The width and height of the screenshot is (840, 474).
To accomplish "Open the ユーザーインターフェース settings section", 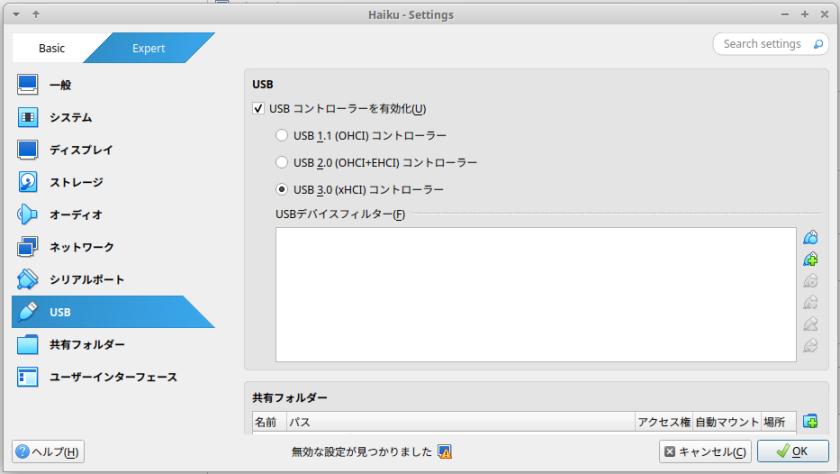I will click(x=112, y=377).
